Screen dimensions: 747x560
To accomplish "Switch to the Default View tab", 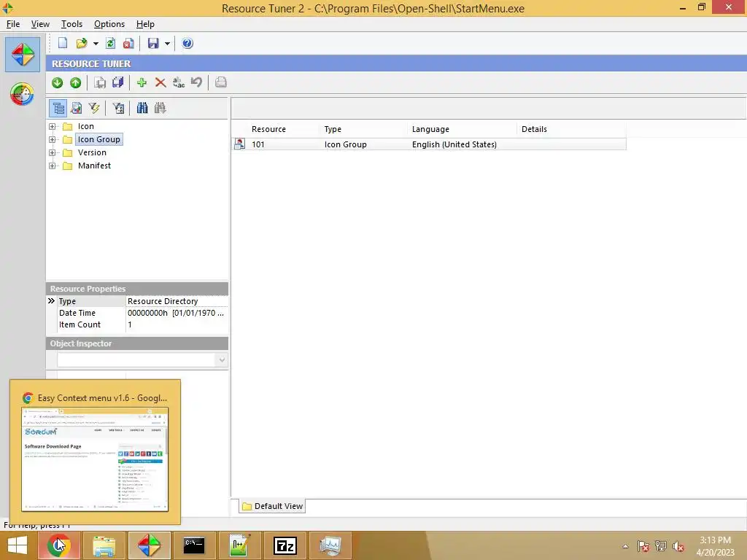I will [x=272, y=506].
